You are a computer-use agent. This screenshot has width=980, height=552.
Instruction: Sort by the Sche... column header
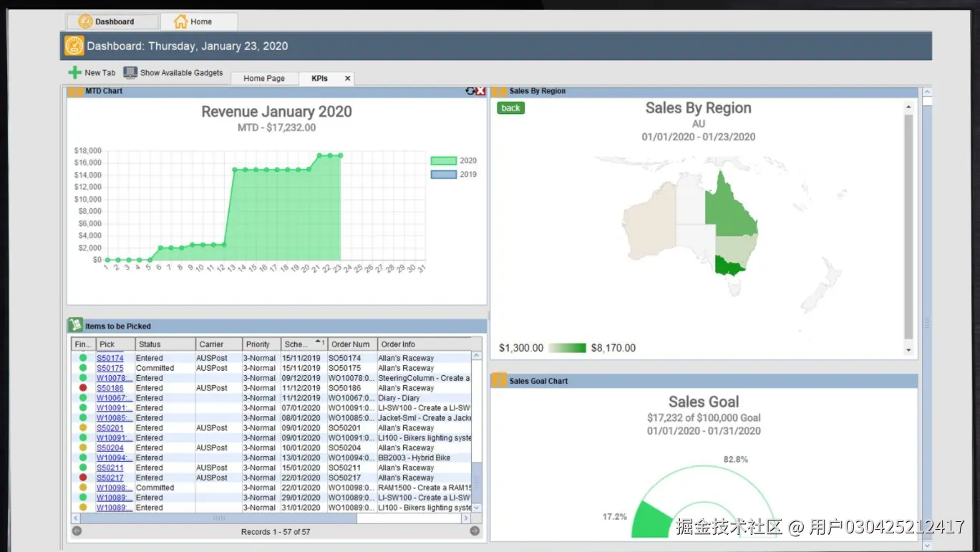[304, 344]
